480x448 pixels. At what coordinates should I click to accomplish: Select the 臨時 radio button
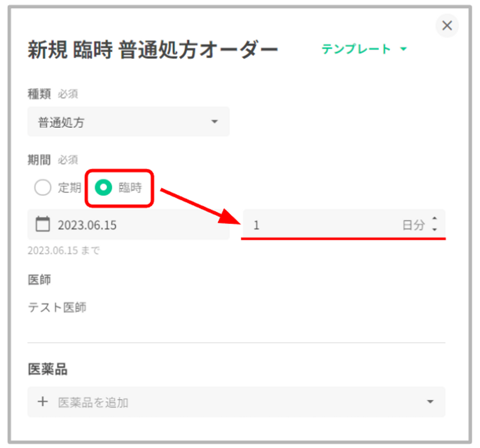tap(103, 188)
